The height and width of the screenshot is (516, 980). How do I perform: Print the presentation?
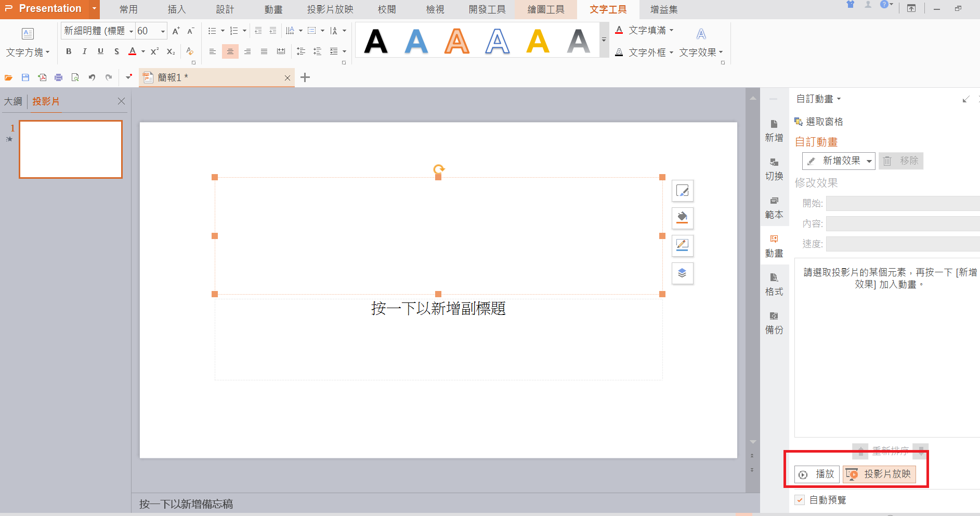[58, 77]
